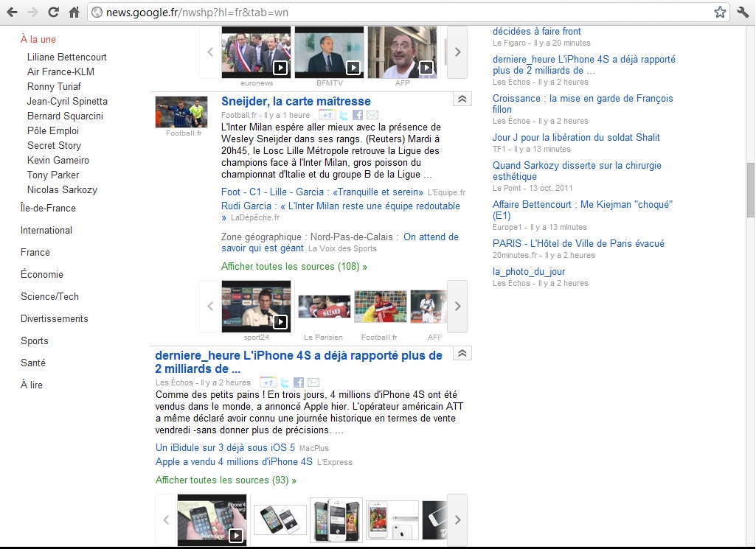Viewport: 756px width, 549px height.
Task: Open headline Sneijder, la carte maîtresse
Action: [296, 101]
